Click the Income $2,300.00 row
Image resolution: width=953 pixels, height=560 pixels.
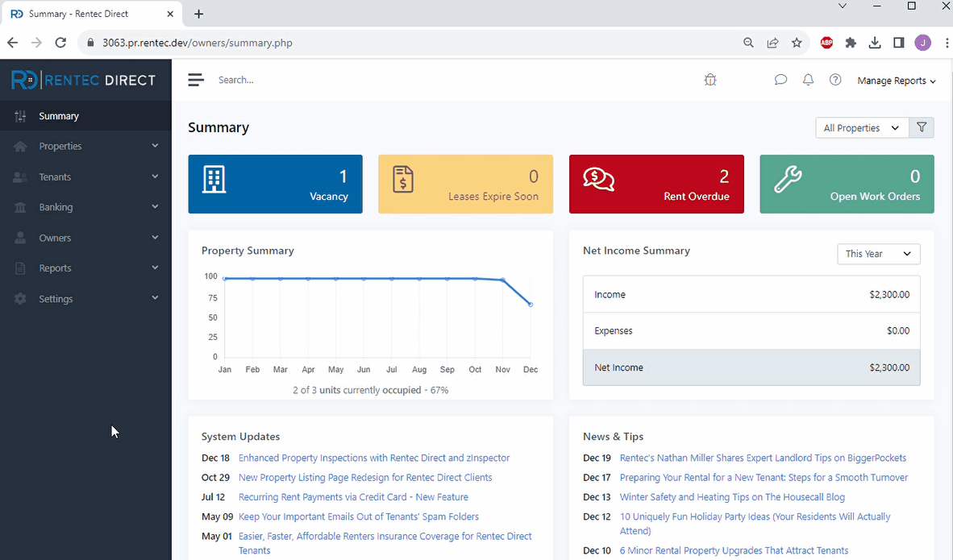751,295
